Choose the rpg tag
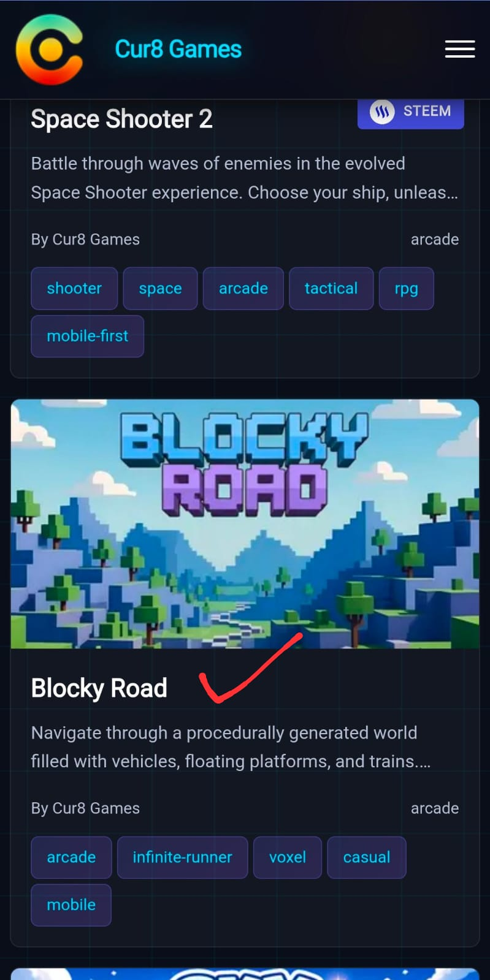The height and width of the screenshot is (980, 490). coord(406,288)
